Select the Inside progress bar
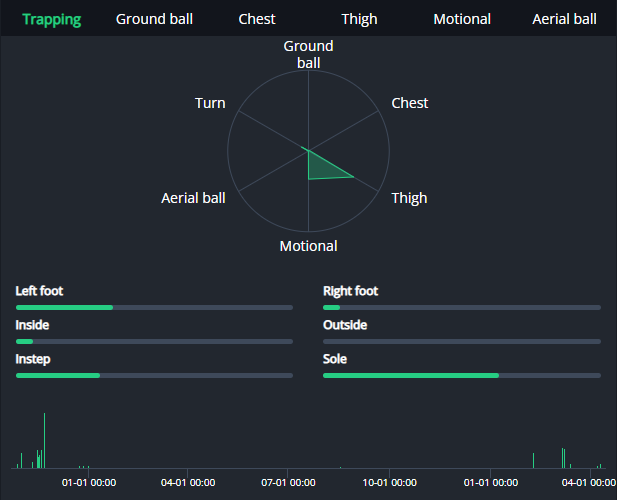Image resolution: width=617 pixels, height=500 pixels. coord(154,342)
